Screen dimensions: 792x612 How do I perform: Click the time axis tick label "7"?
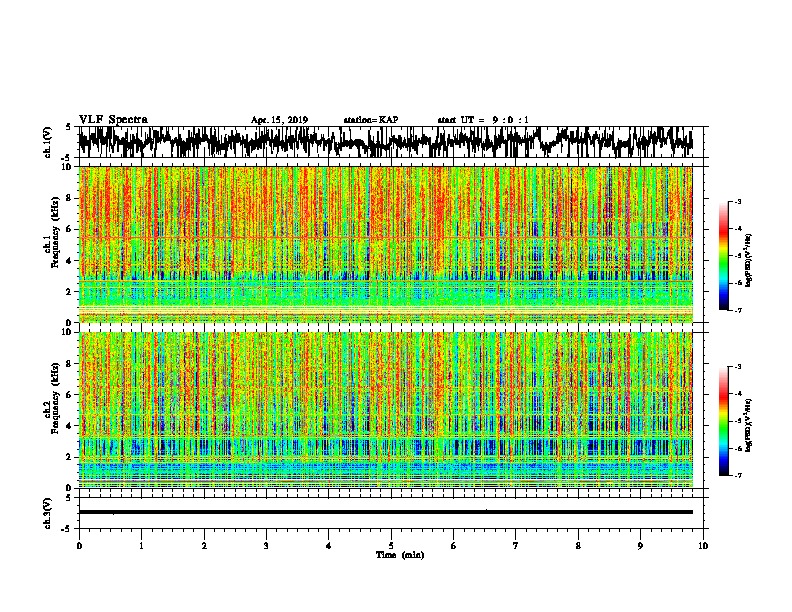516,546
